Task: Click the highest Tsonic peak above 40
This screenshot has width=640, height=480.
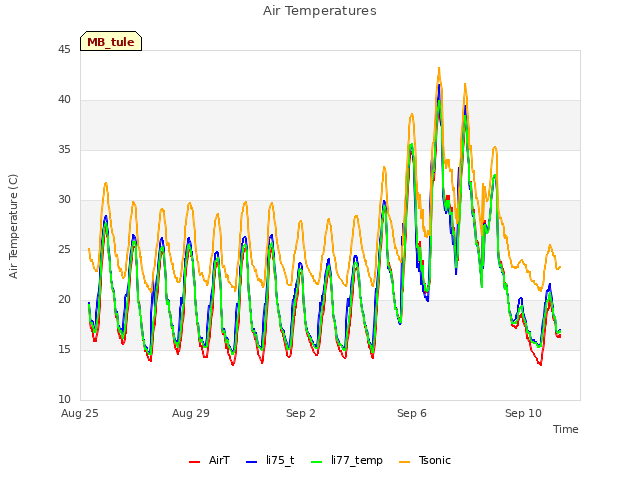Action: (439, 68)
